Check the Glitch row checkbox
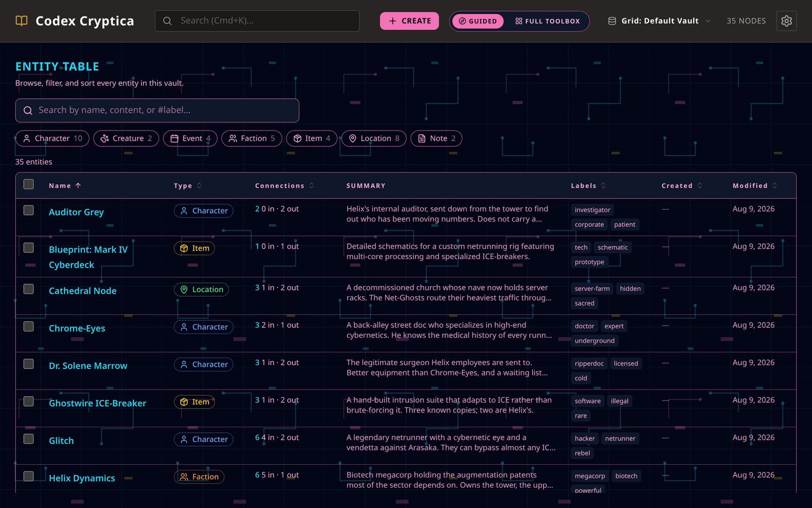The height and width of the screenshot is (508, 812). click(x=28, y=438)
